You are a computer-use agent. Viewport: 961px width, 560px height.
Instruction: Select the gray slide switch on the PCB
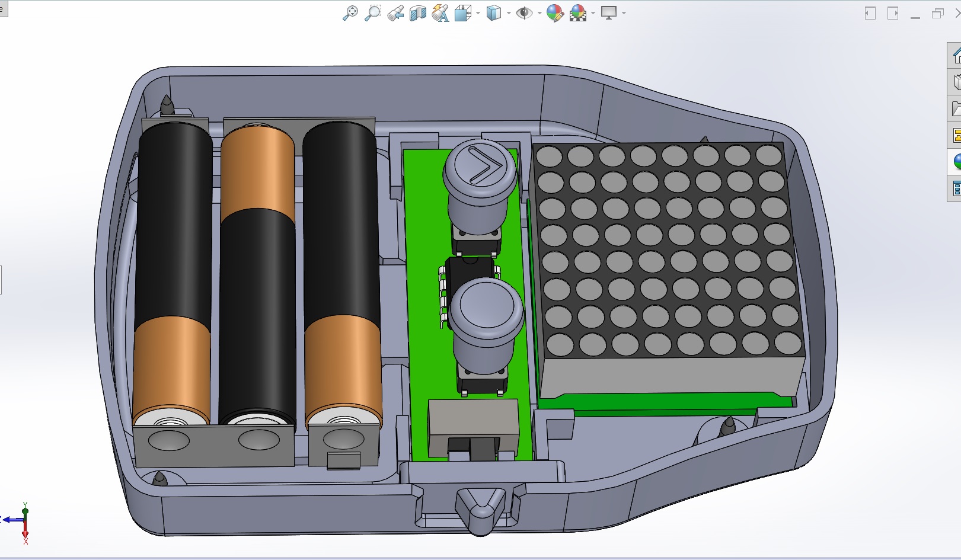coord(472,428)
